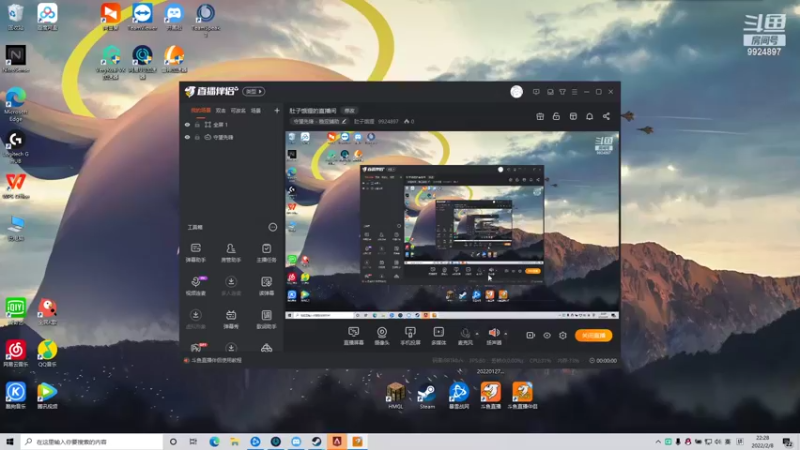800x450 pixels.
Task: Select the 守望先锋 source row
Action: tap(232, 137)
